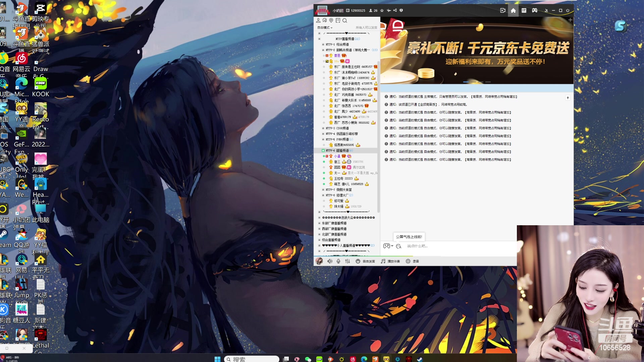This screenshot has width=644, height=362.
Task: Click the 录音 record button
Action: tap(412, 261)
